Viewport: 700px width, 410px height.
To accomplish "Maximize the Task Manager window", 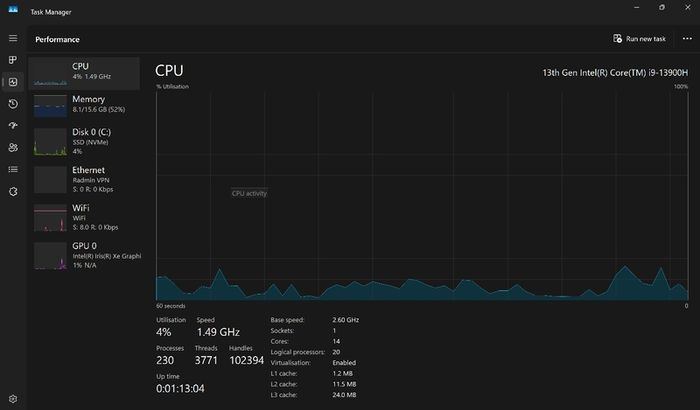I will [x=662, y=8].
